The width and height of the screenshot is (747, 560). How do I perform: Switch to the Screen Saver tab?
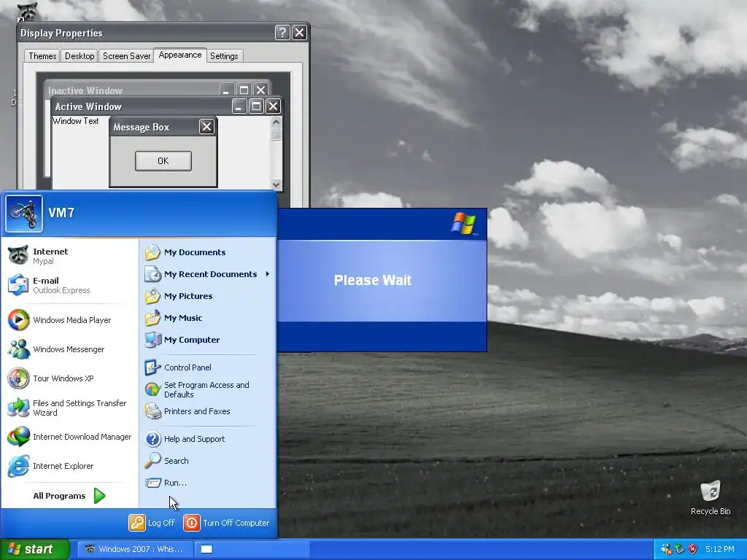coord(126,56)
